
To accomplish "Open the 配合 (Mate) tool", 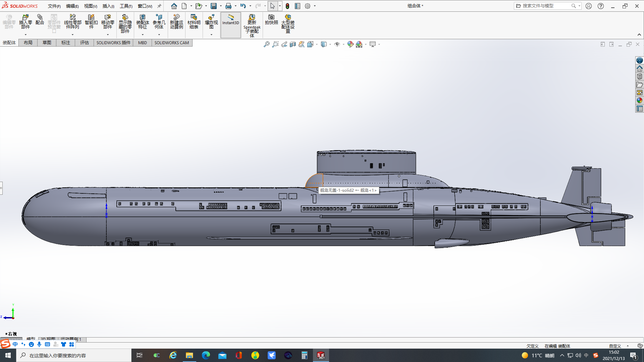I will click(x=40, y=20).
